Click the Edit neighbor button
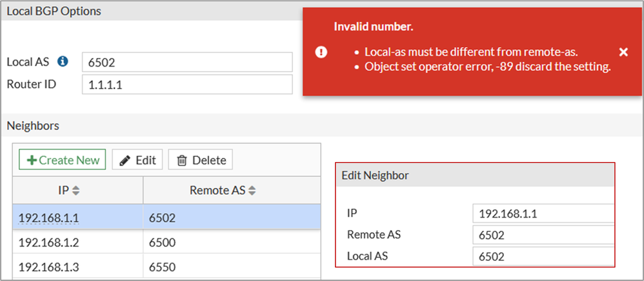Image resolution: width=644 pixels, height=281 pixels. pyautogui.click(x=137, y=160)
